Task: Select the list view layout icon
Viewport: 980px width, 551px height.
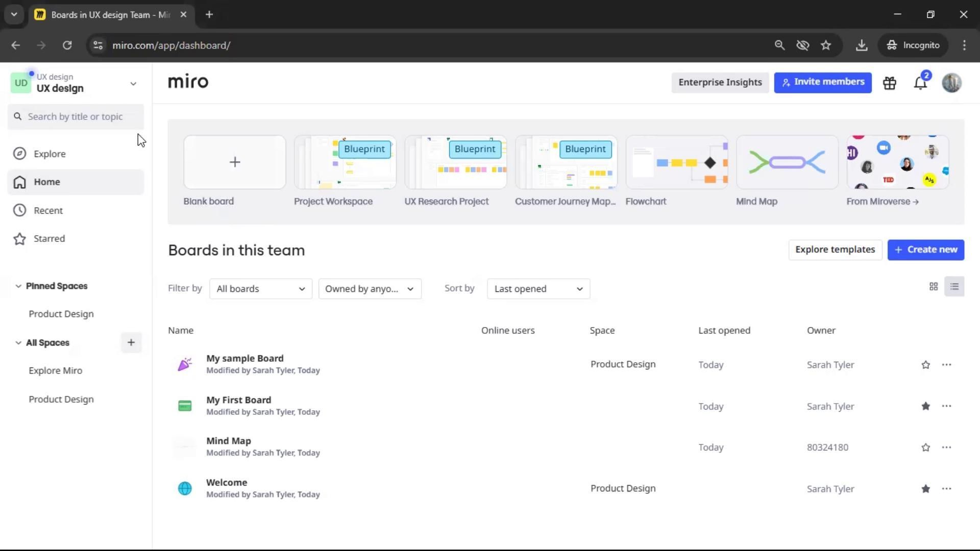Action: 954,287
